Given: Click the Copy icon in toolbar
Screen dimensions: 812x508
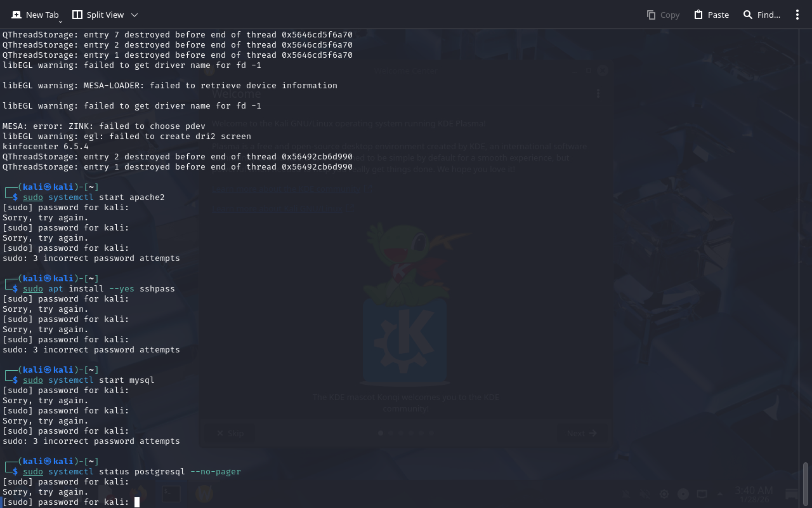Looking at the screenshot, I should point(651,15).
